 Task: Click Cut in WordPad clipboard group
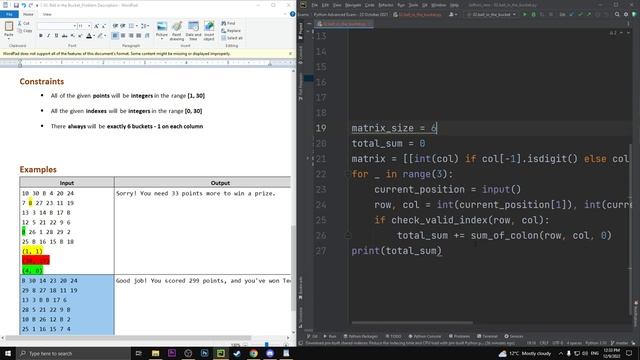coord(24,23)
